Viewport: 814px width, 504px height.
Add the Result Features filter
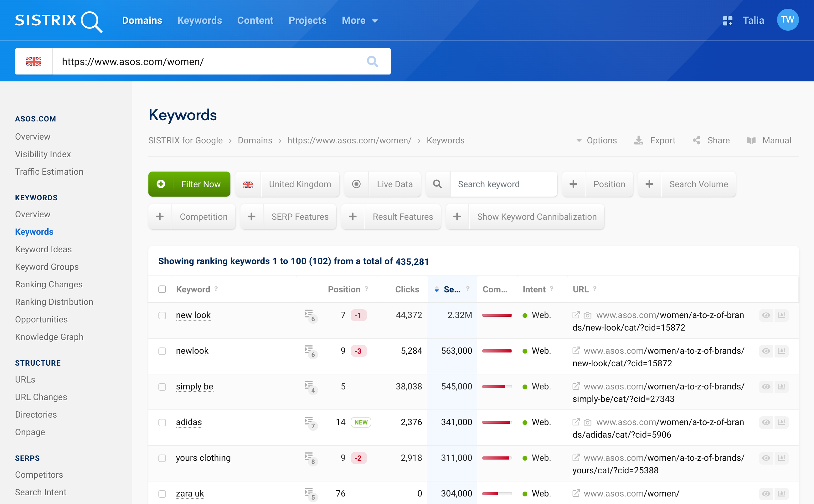click(x=391, y=217)
